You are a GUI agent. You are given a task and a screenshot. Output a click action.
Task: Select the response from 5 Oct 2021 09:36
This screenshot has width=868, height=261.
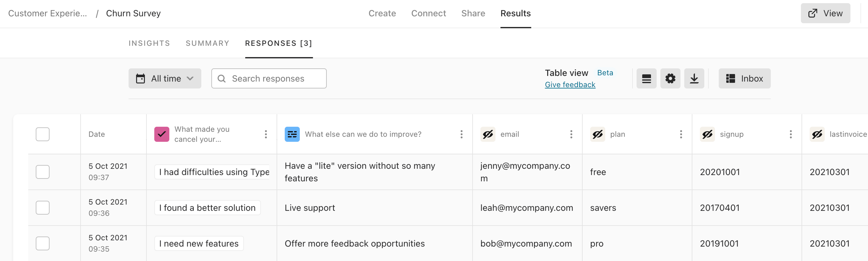tap(42, 208)
